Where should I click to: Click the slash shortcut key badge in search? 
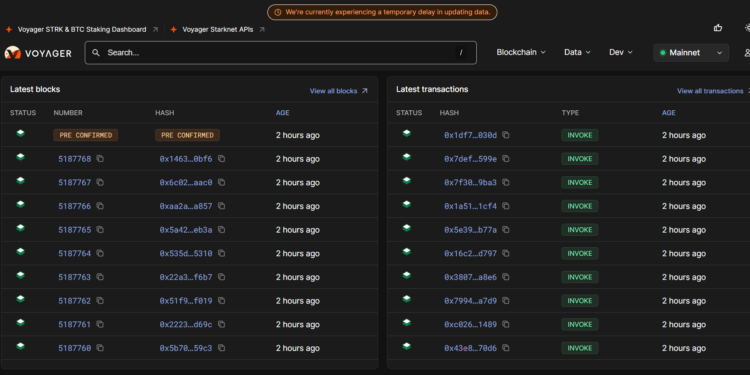tap(461, 53)
